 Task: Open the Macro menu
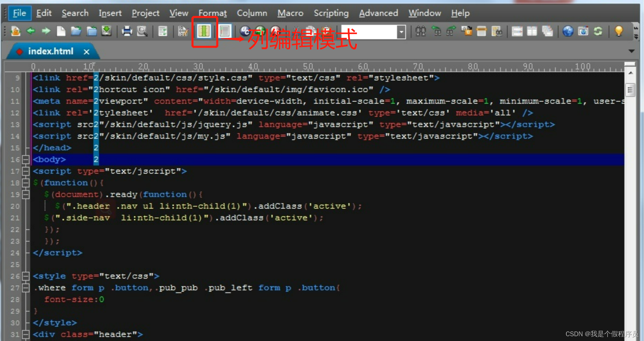(x=290, y=13)
